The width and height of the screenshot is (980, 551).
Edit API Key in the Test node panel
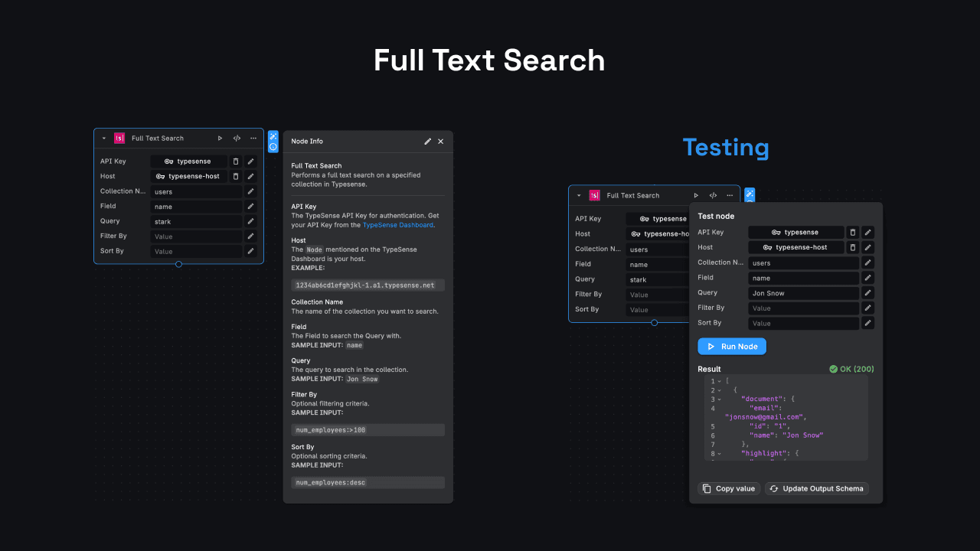point(867,232)
